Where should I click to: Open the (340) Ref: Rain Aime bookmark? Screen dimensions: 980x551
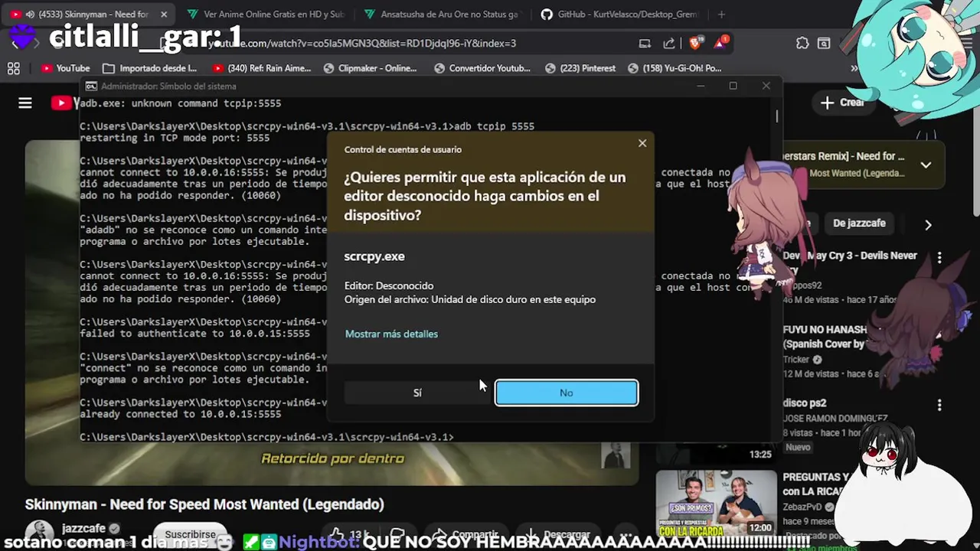(x=262, y=68)
